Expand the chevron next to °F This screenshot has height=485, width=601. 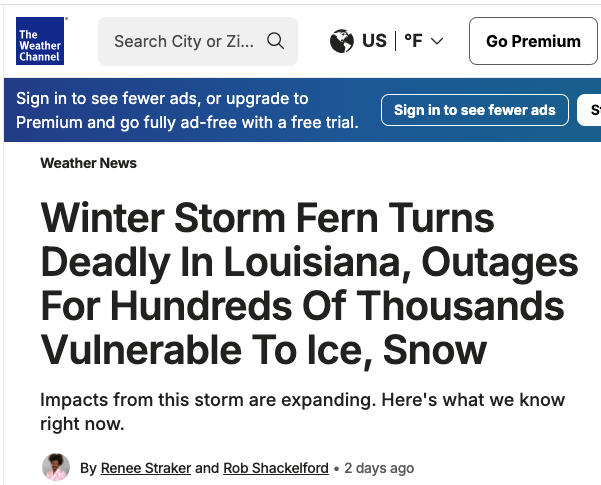click(x=437, y=42)
